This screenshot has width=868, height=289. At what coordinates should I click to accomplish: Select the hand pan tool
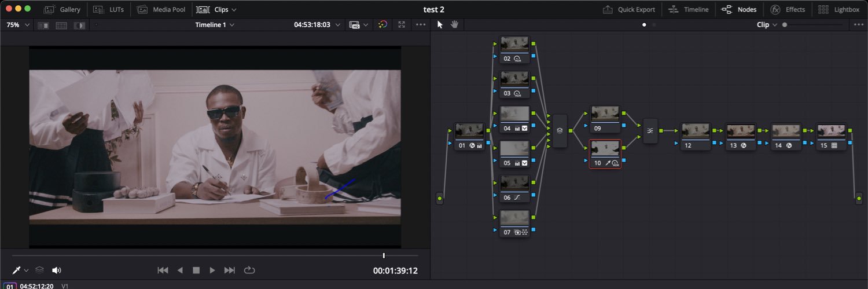[454, 24]
